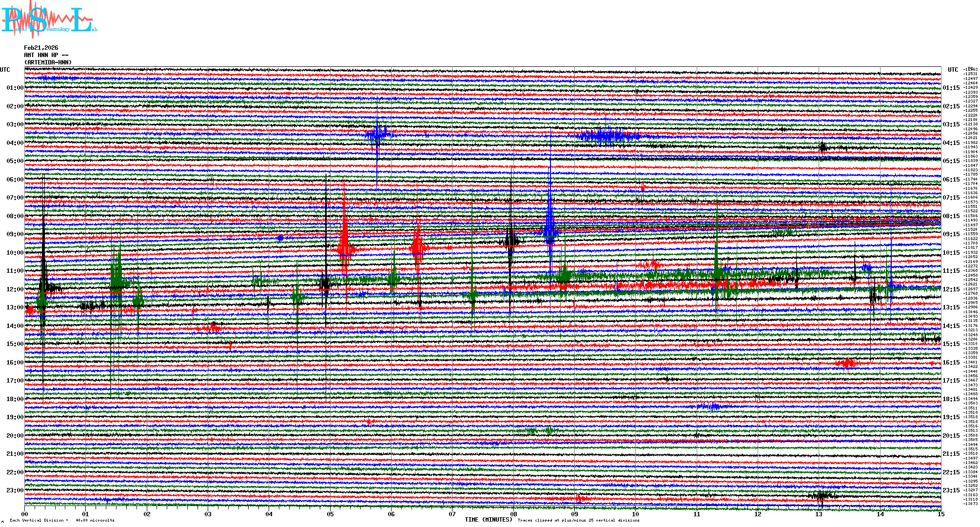Click the Traces clipped footnote text
The width and height of the screenshot is (980, 527).
tap(578, 520)
